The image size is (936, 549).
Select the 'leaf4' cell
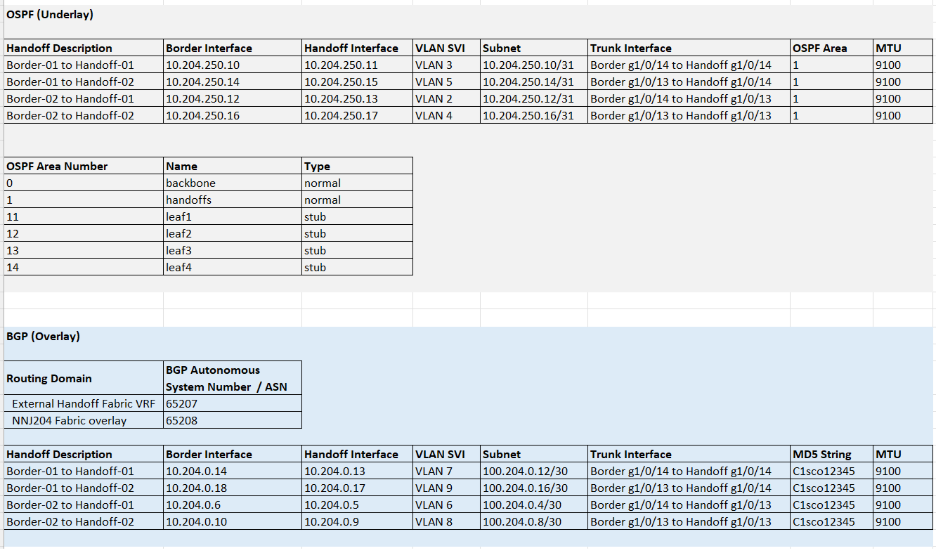click(x=232, y=267)
